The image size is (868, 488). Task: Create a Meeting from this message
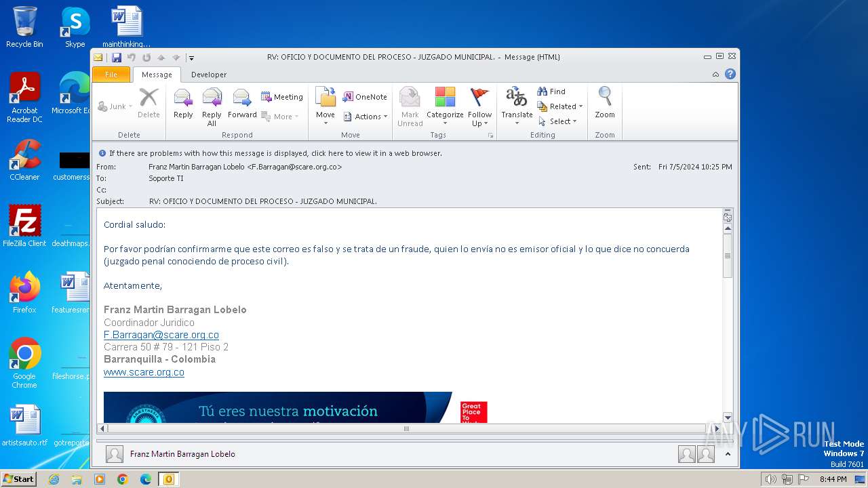tap(282, 97)
